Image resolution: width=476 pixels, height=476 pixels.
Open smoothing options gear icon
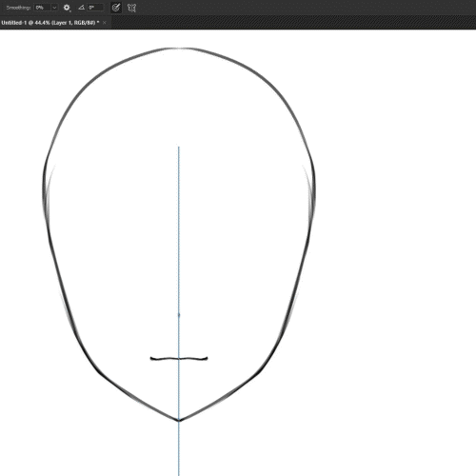pyautogui.click(x=67, y=8)
